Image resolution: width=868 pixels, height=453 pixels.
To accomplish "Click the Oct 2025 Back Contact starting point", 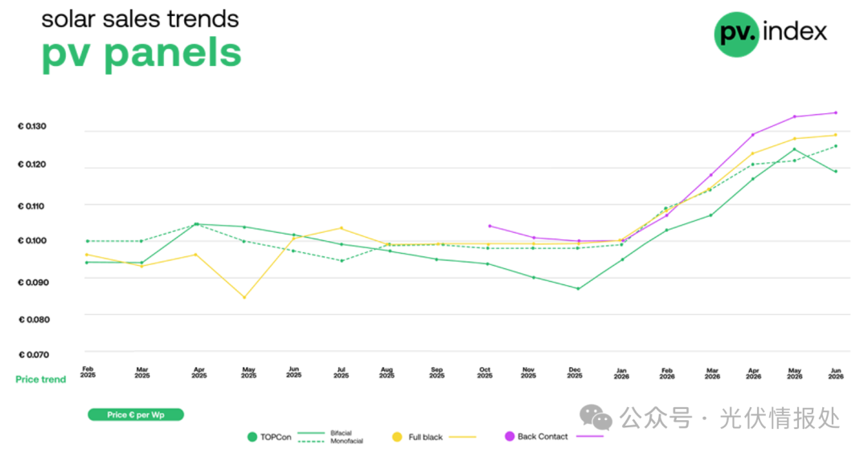I will [x=489, y=226].
